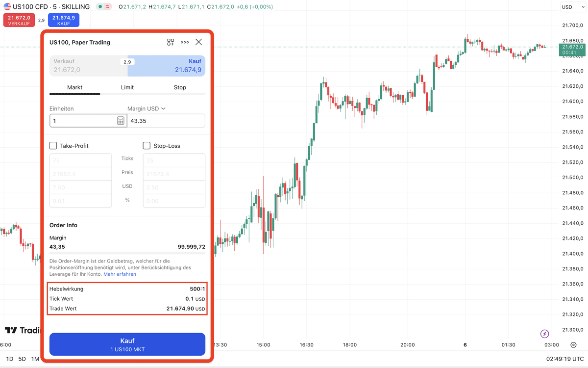Viewport: 588px width, 368px height.
Task: Select the 5D time range
Action: [x=22, y=359]
